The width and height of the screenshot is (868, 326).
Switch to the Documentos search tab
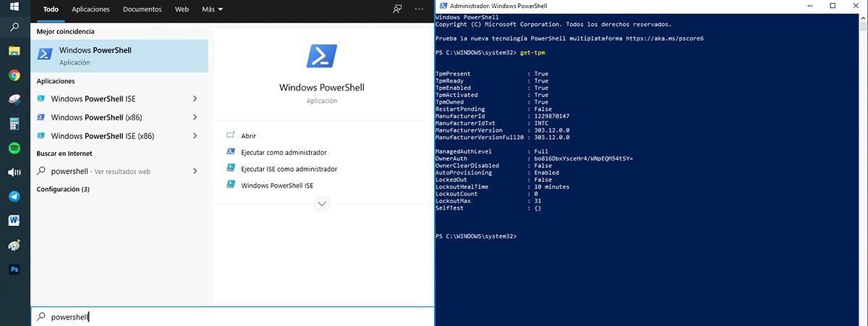click(142, 9)
